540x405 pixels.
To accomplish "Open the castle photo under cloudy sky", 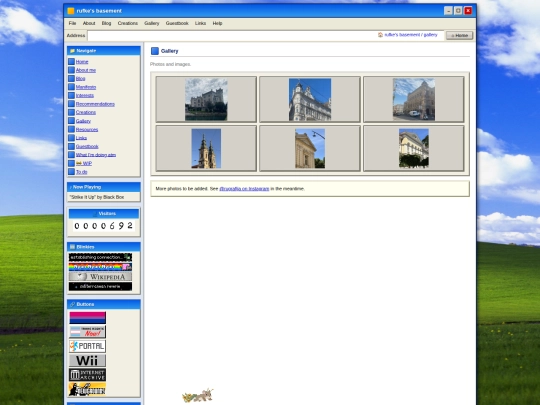I will (206, 100).
